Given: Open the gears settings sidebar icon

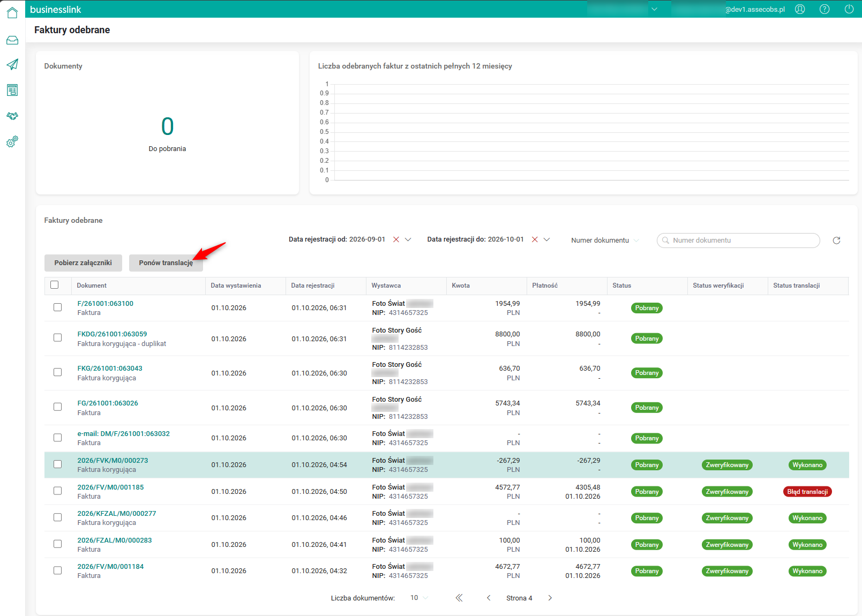Looking at the screenshot, I should tap(12, 141).
